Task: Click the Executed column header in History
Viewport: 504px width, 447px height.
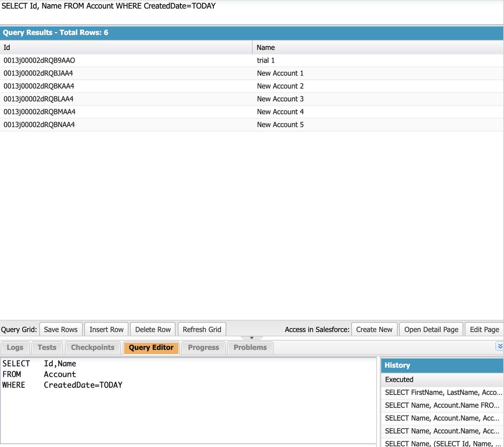Action: tap(442, 379)
